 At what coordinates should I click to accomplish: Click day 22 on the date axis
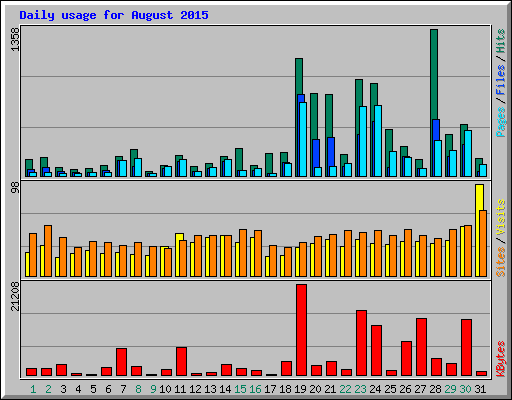tap(345, 389)
